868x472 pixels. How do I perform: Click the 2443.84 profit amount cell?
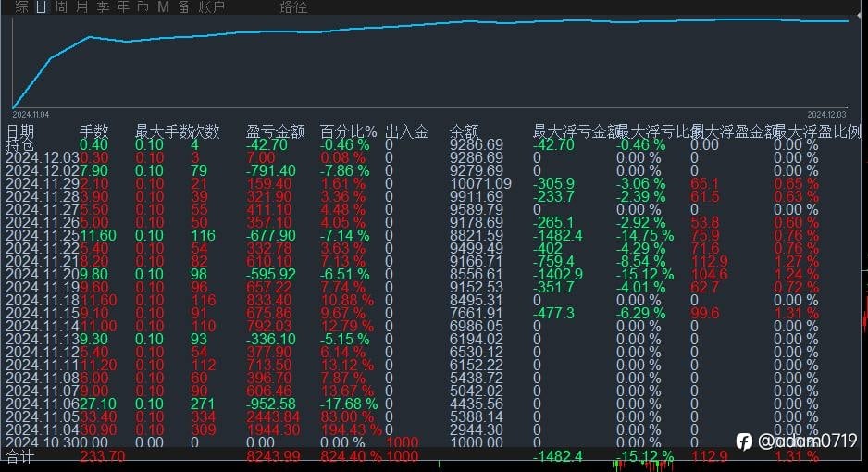coord(273,416)
